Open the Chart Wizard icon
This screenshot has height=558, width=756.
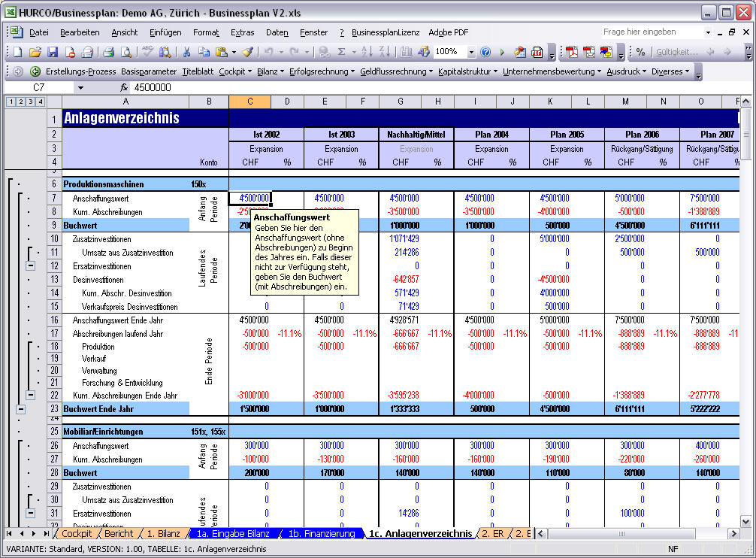[407, 52]
